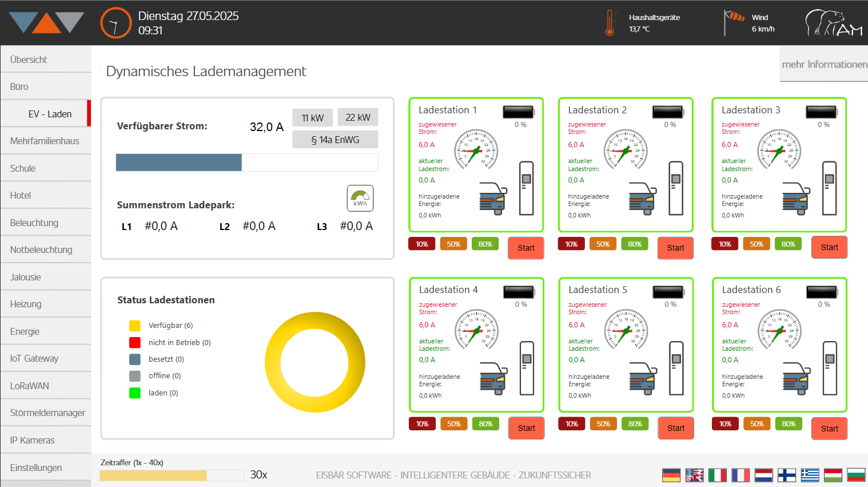Click the wind flag icon
The image size is (868, 487).
pyautogui.click(x=734, y=23)
